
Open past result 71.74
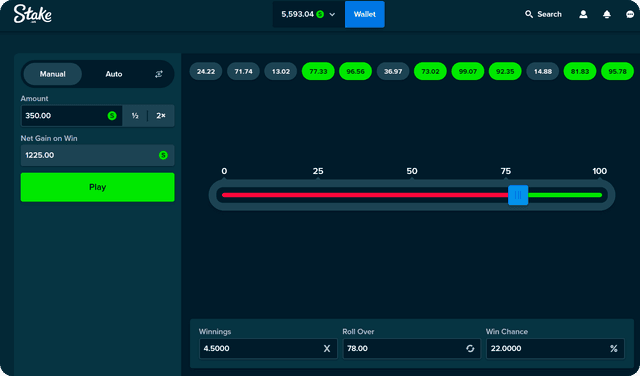243,71
